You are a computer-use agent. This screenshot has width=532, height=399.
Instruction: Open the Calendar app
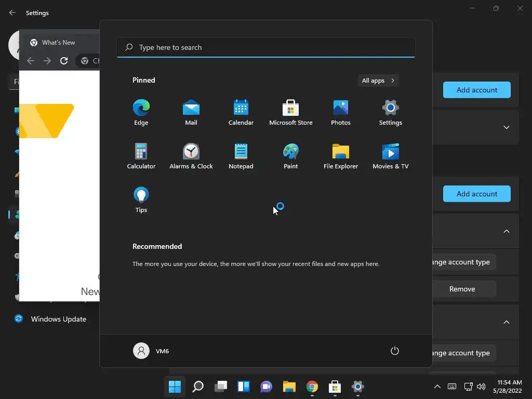241,112
